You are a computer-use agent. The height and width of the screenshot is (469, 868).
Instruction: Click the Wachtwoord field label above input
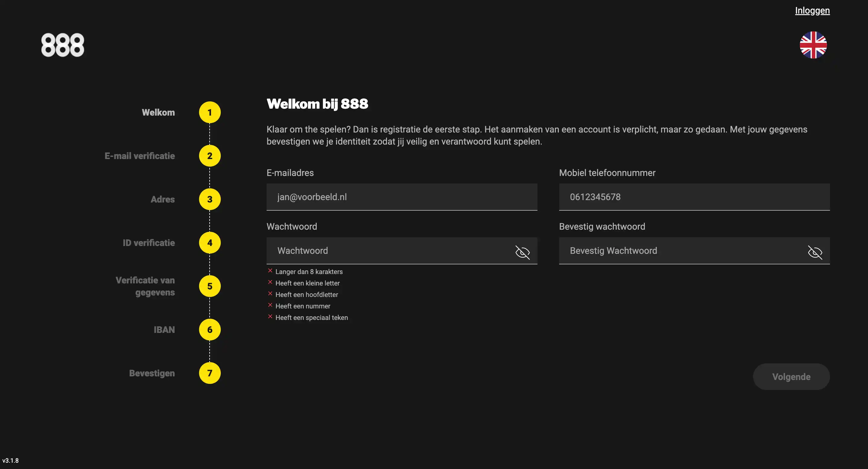pyautogui.click(x=292, y=226)
